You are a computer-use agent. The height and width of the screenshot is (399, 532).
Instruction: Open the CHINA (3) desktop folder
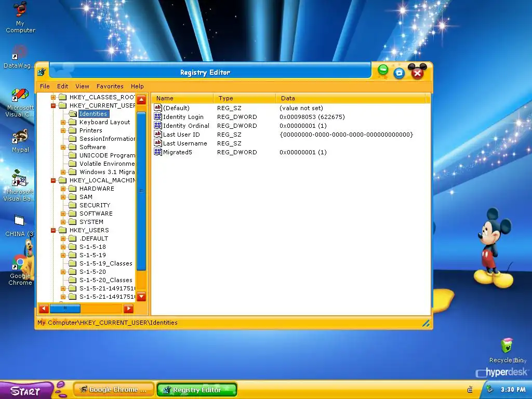(19, 225)
